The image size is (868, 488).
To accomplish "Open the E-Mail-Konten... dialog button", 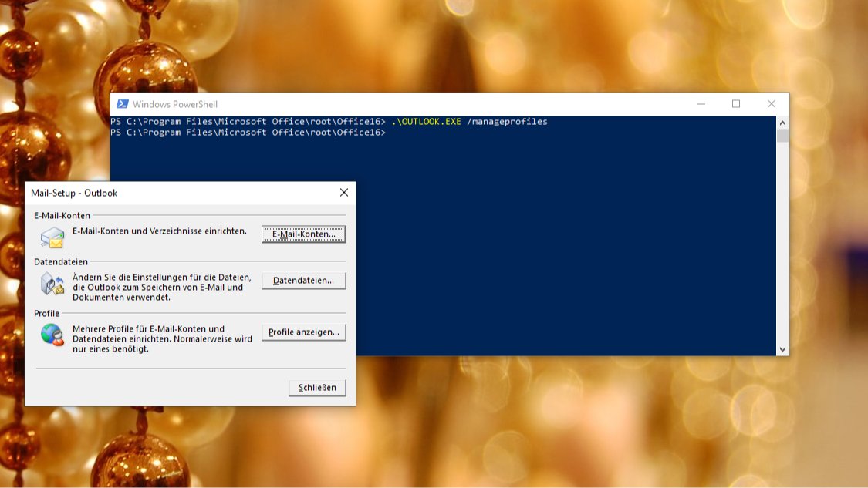I will click(x=303, y=234).
